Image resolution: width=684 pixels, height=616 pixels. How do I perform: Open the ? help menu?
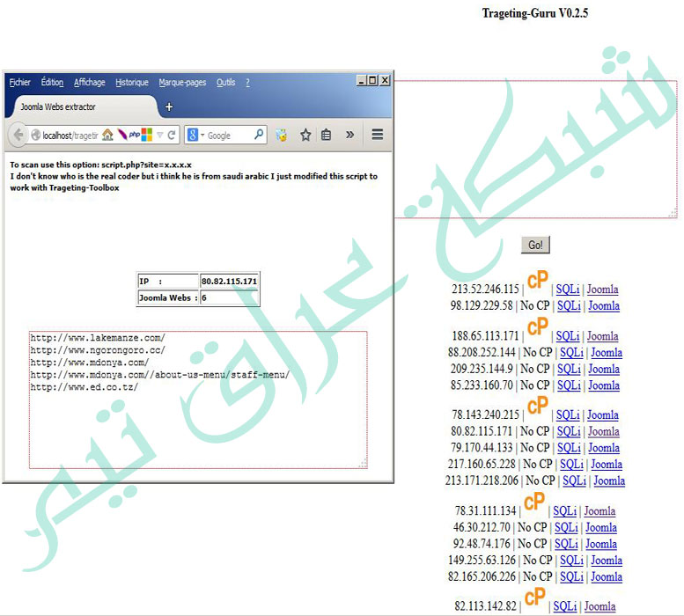[247, 83]
